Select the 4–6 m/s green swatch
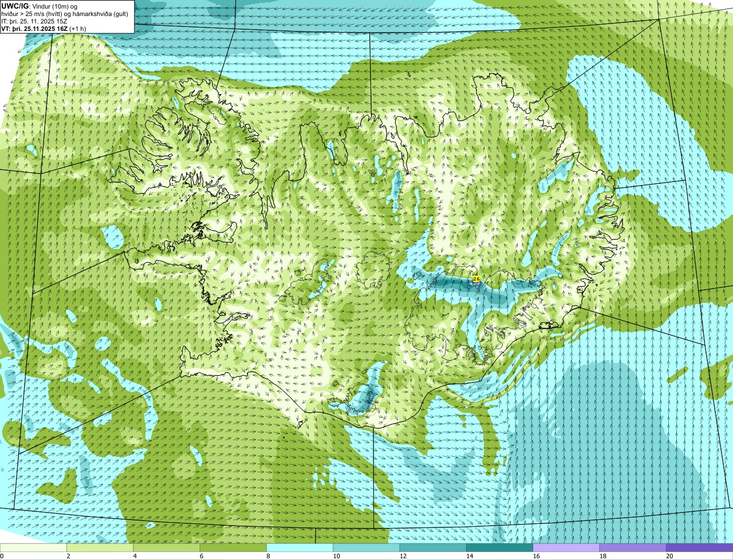The image size is (733, 560). (x=167, y=547)
